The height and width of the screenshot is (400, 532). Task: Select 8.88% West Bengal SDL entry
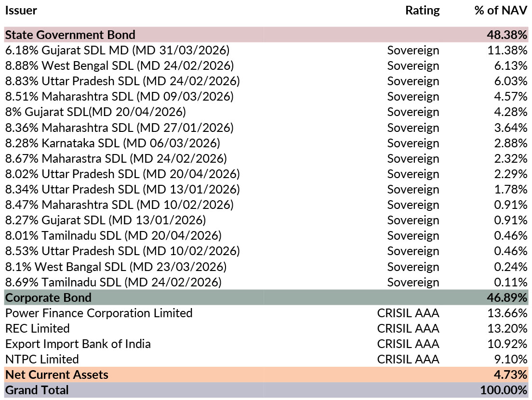click(x=119, y=65)
